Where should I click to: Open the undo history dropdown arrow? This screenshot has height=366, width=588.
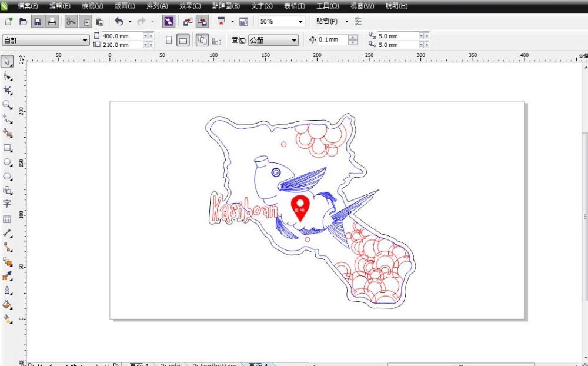(130, 21)
